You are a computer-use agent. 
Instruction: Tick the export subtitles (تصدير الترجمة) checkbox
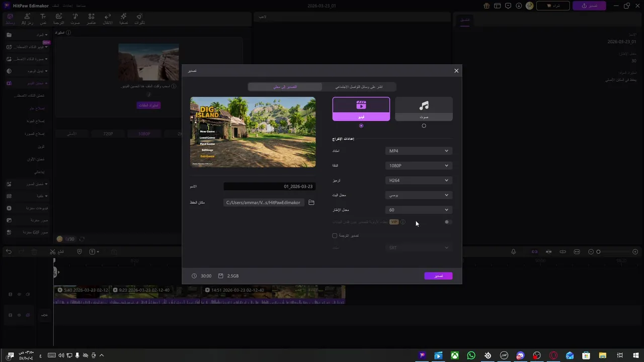coord(335,235)
